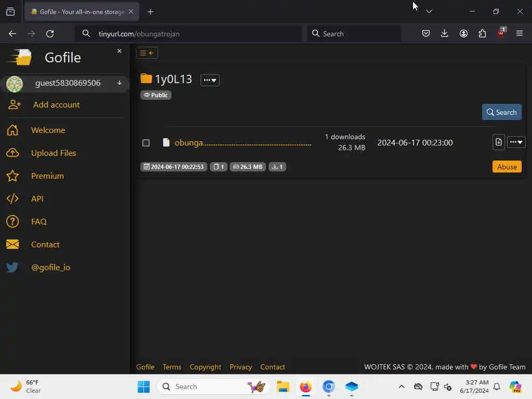
Task: Click the API code brackets icon
Action: tap(12, 198)
